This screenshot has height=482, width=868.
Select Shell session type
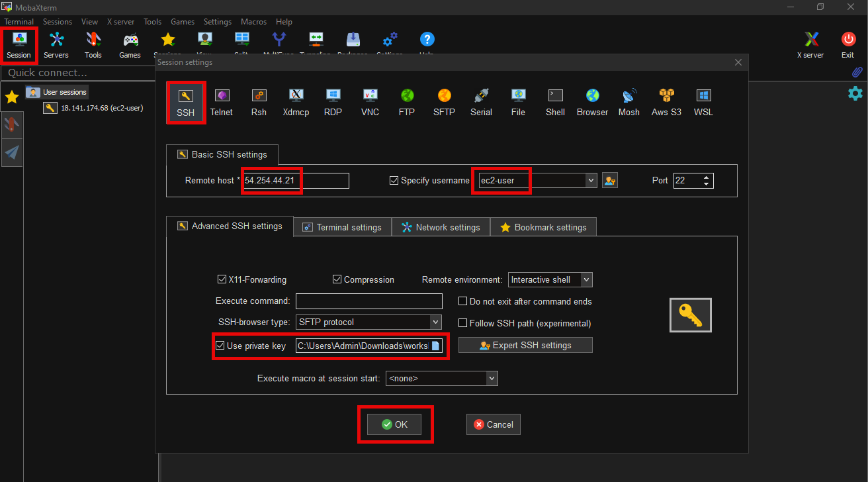pyautogui.click(x=555, y=103)
